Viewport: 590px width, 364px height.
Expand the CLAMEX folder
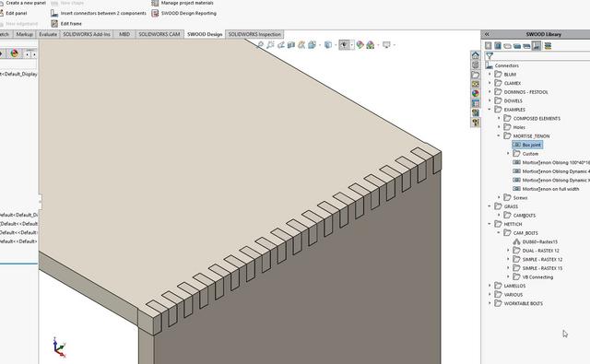coord(490,83)
